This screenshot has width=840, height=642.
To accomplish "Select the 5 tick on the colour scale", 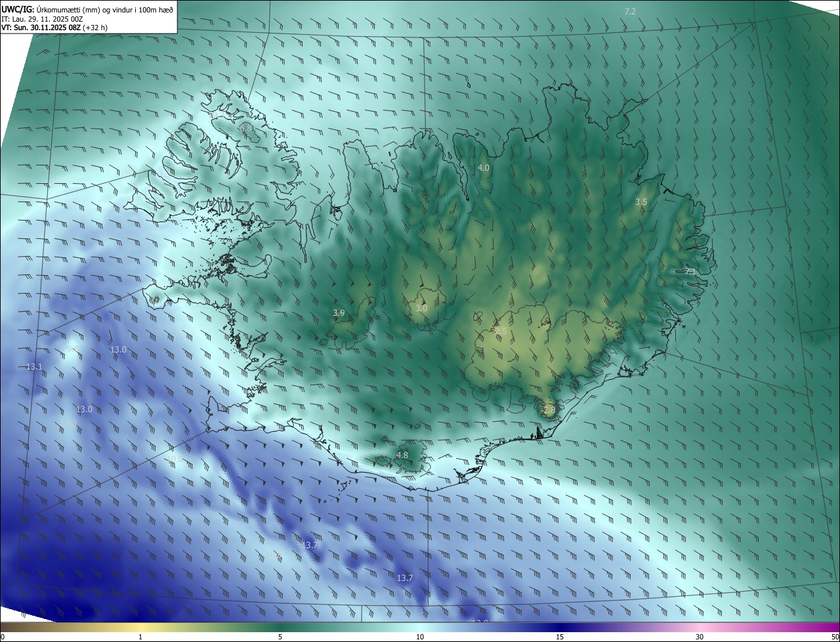I will coord(280,637).
